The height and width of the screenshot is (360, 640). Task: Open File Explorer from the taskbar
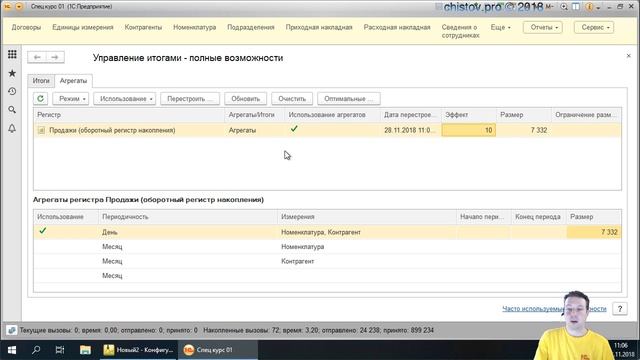pos(85,350)
